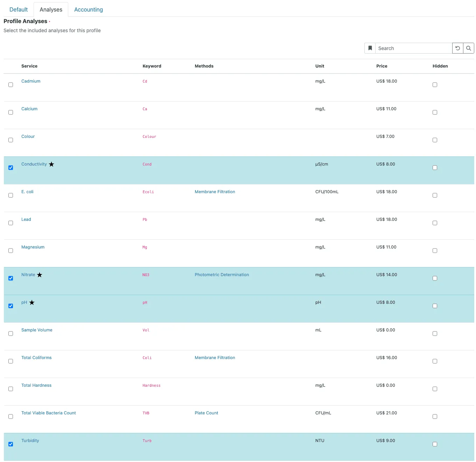Check the Cadmium service checkbox

(11, 85)
